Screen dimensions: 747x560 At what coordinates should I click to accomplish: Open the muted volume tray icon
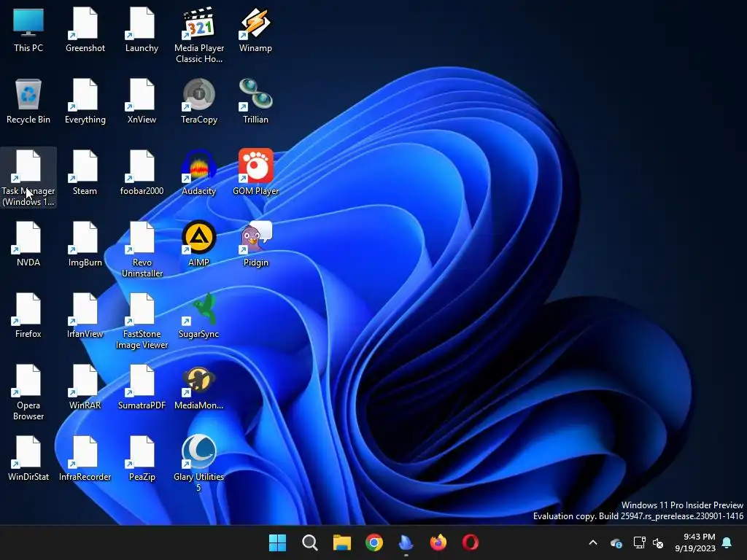pos(658,542)
